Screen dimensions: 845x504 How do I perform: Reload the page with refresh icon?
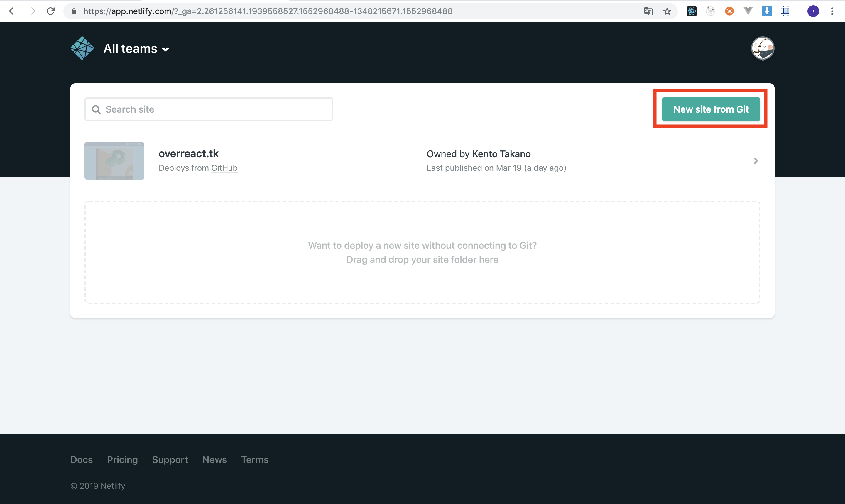click(x=50, y=11)
